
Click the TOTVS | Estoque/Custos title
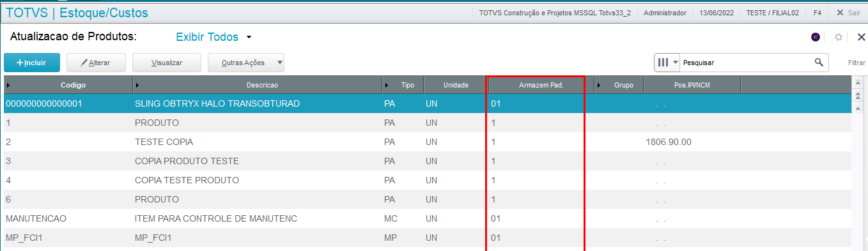pos(77,13)
